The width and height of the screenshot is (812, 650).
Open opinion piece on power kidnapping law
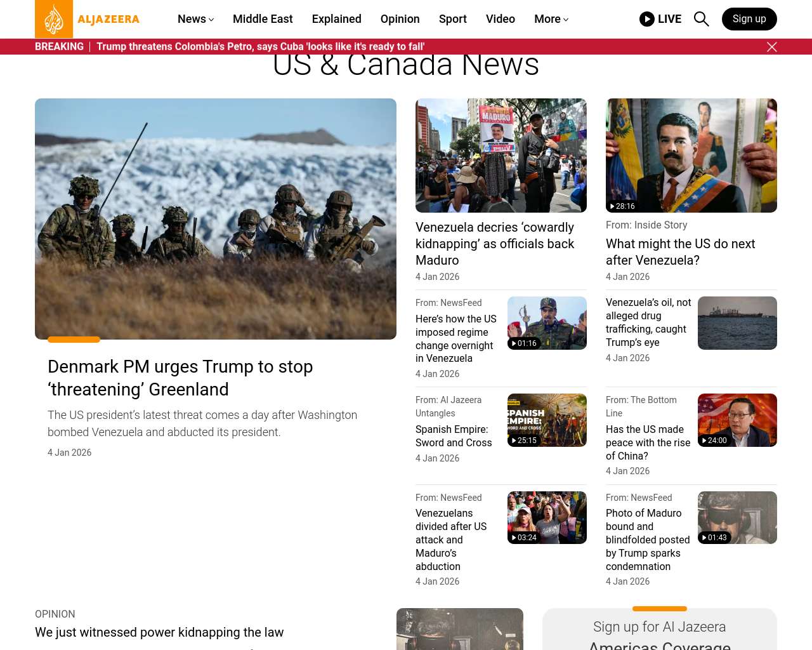click(159, 632)
